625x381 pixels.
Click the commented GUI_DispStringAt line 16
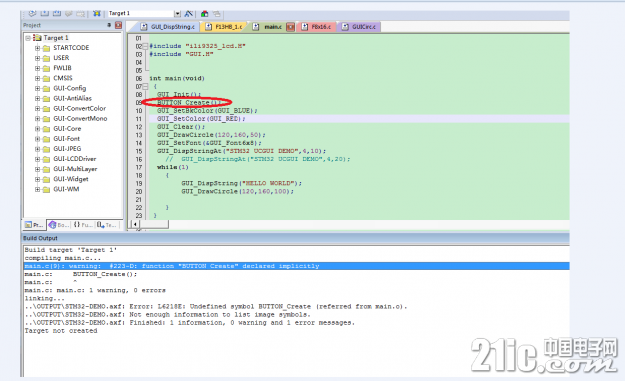[257, 159]
